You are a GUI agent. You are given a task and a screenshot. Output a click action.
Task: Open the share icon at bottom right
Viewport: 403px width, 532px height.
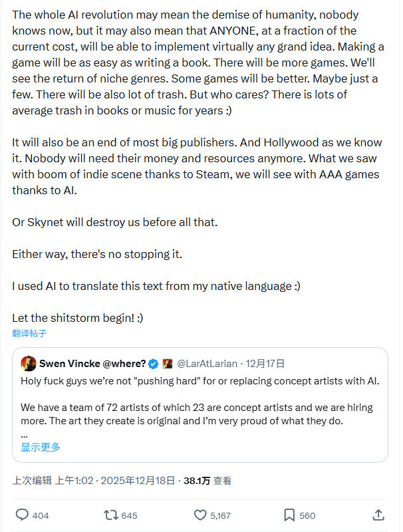coord(378,515)
